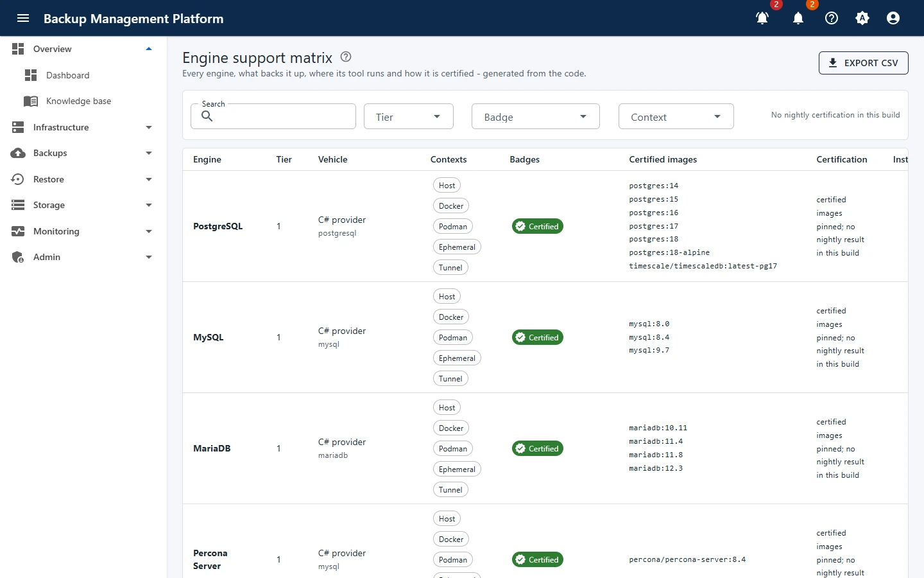Click Certified badge in PostgreSQL row
The image size is (924, 578).
538,226
